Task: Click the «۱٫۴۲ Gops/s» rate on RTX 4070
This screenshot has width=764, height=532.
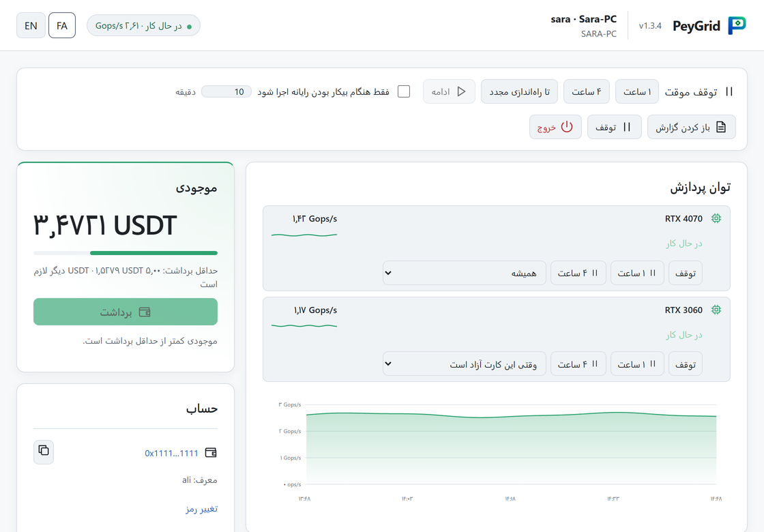Action: pos(314,219)
